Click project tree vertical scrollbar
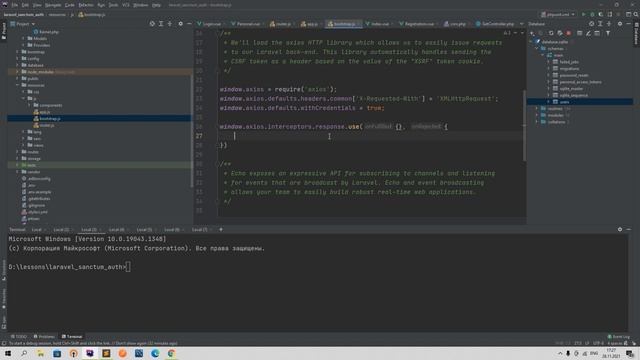This screenshot has width=640, height=360. [x=191, y=131]
